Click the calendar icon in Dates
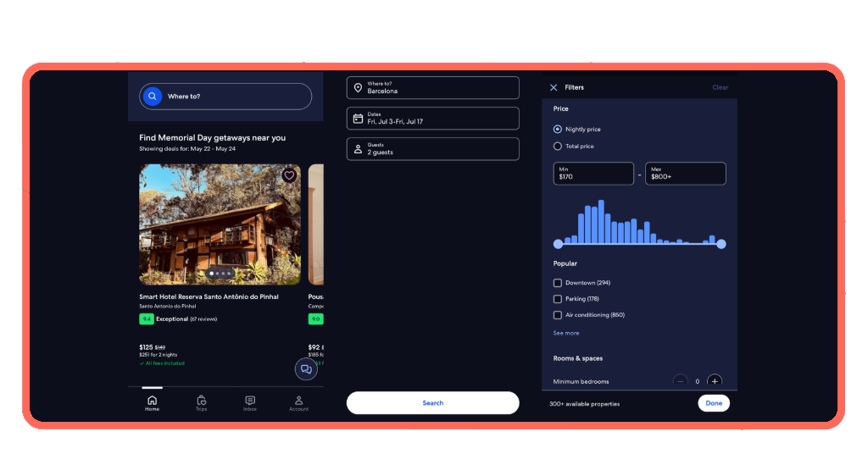Viewport: 868px width, 454px height. coord(359,119)
